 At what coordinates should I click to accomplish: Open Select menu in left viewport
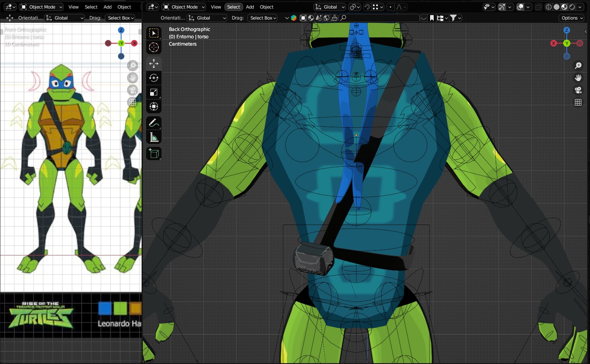[91, 7]
